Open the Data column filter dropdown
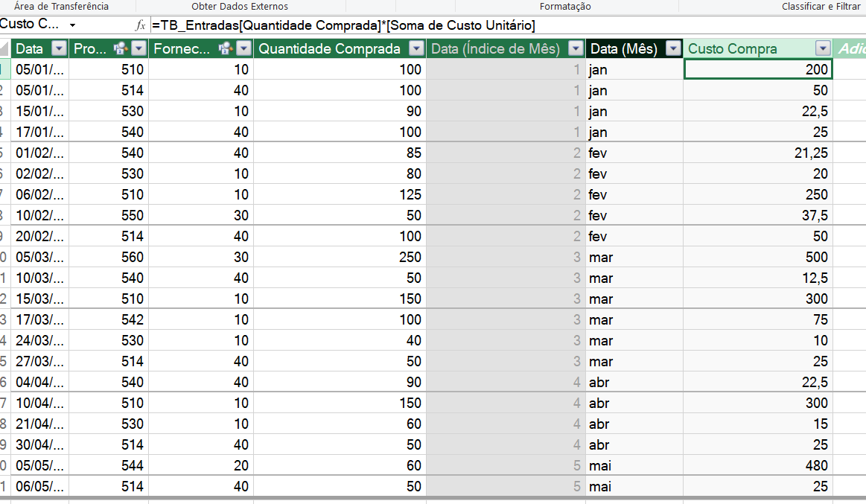Screen dimensions: 866x504 tap(59, 48)
